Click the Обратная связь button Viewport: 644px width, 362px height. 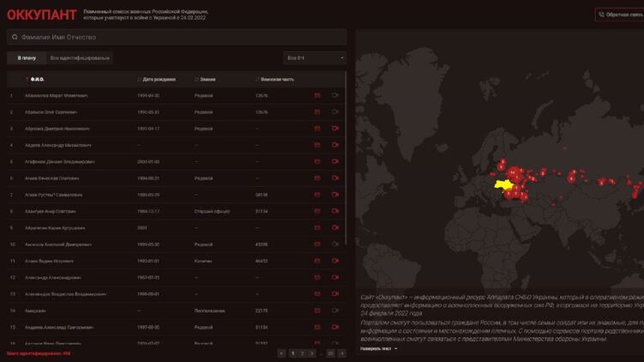tap(621, 15)
